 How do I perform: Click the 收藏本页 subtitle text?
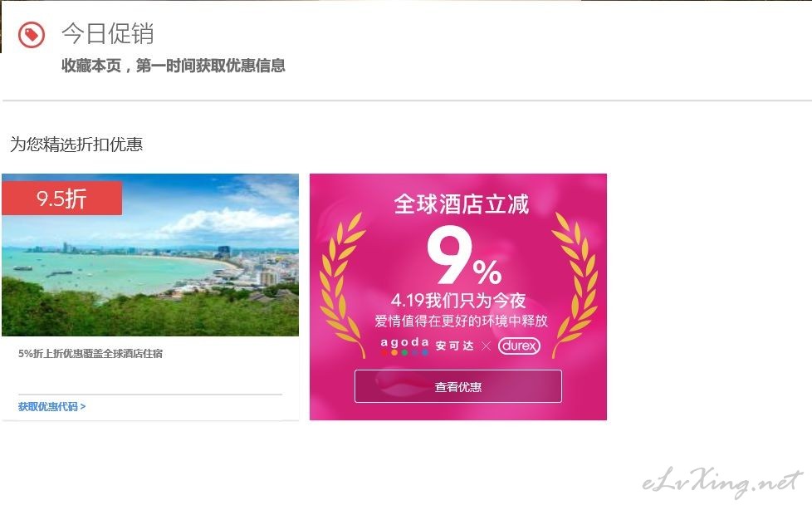tap(91, 66)
